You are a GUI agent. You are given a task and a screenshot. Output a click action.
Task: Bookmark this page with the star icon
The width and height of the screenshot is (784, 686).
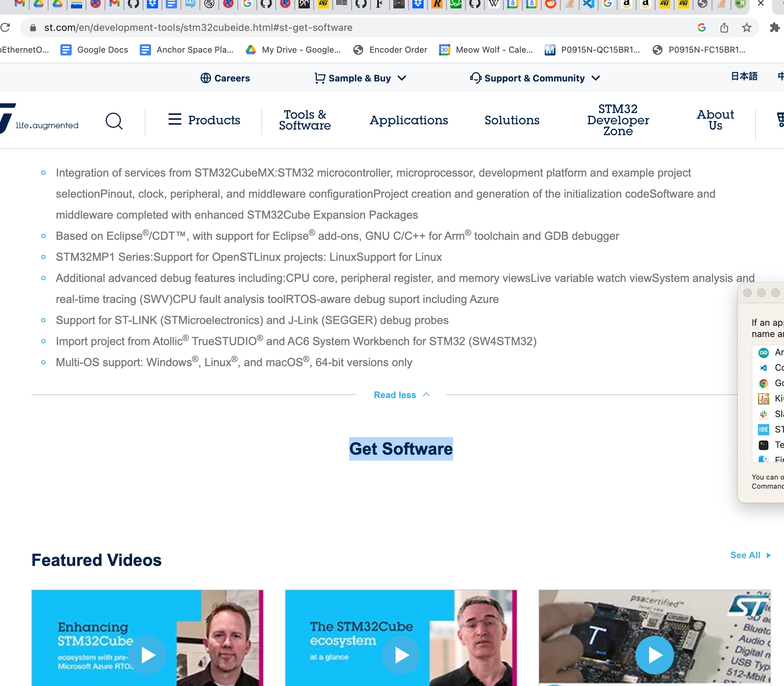[x=746, y=28]
